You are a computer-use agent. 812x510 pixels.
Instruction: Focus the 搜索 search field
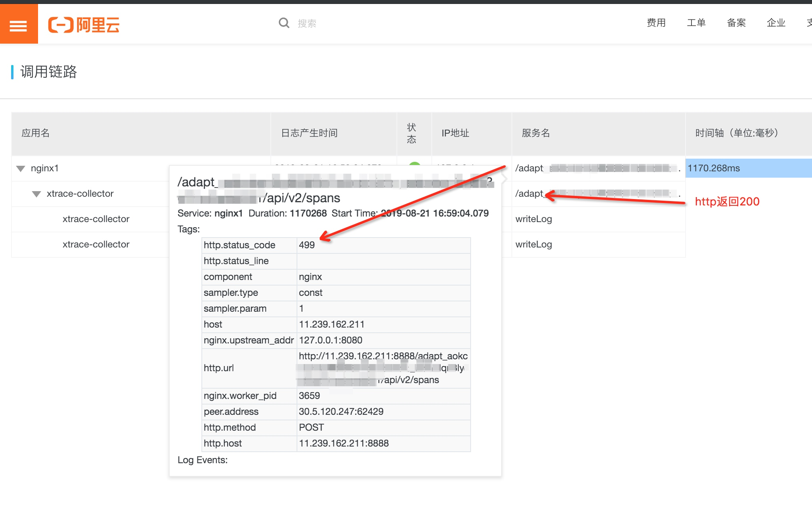[x=307, y=23]
